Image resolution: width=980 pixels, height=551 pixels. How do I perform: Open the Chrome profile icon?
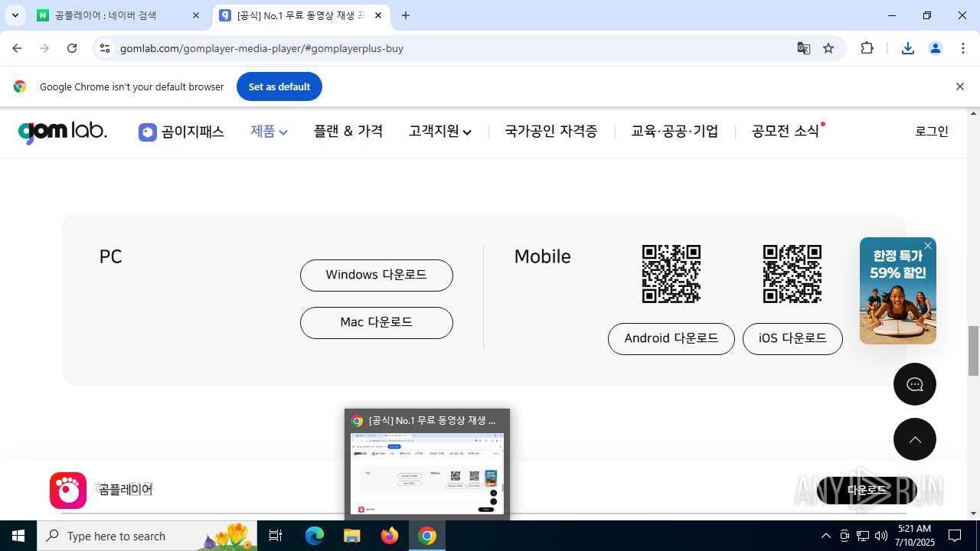coord(936,48)
